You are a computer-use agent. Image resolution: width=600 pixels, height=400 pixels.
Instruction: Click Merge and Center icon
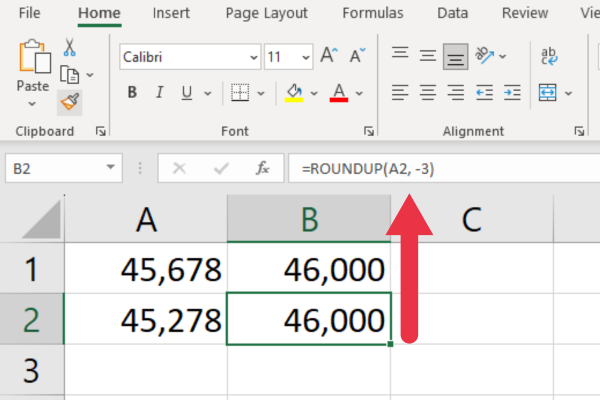(547, 93)
